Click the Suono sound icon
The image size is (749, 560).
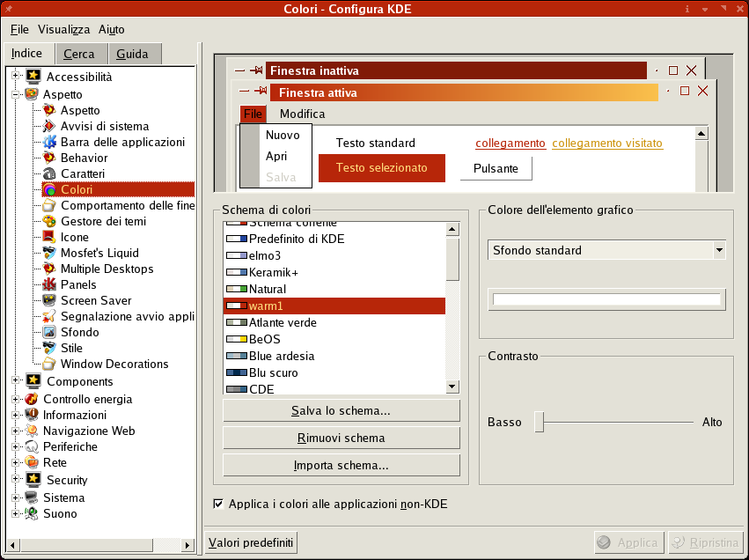32,513
